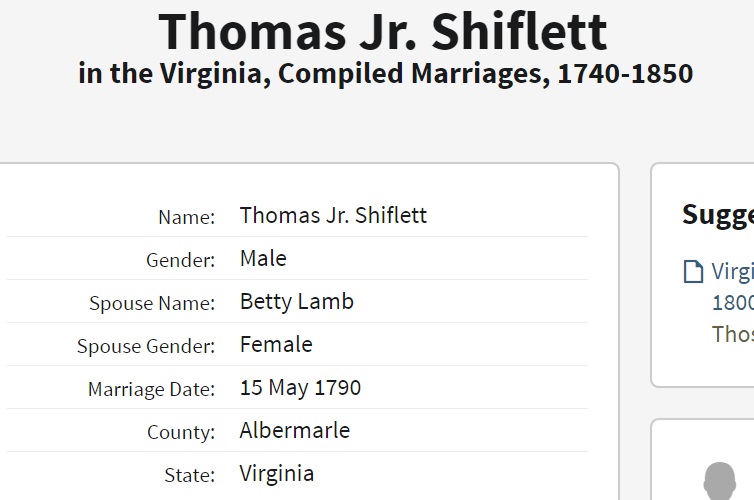Open the suggested record link starting with "Virgi"

pyautogui.click(x=732, y=271)
